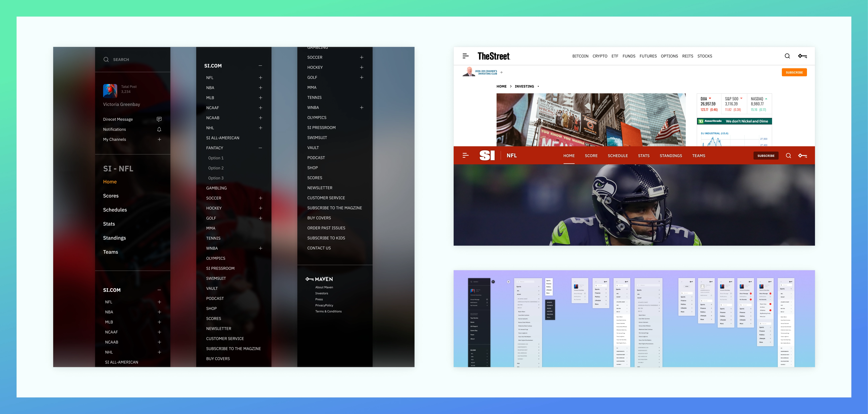
Task: Select STANDINGS tab in SI NFL header
Action: tap(670, 156)
